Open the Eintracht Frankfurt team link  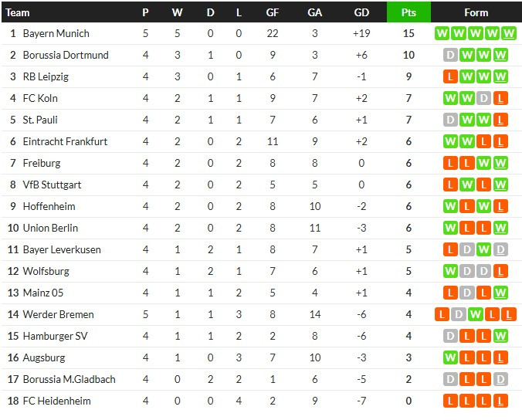[65, 141]
